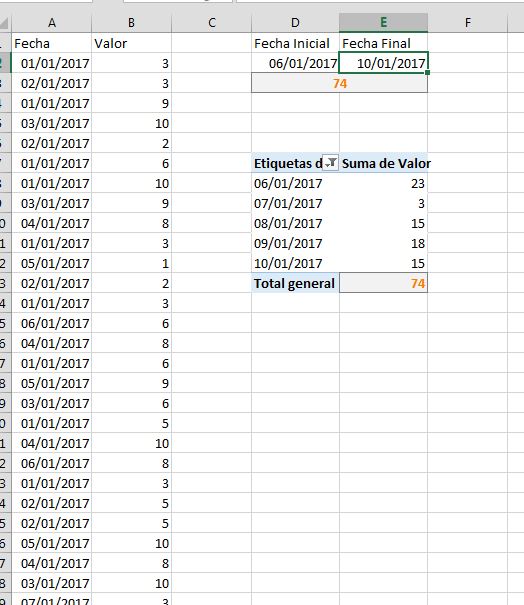Select column B header
This screenshot has height=605, width=524.
pyautogui.click(x=131, y=23)
